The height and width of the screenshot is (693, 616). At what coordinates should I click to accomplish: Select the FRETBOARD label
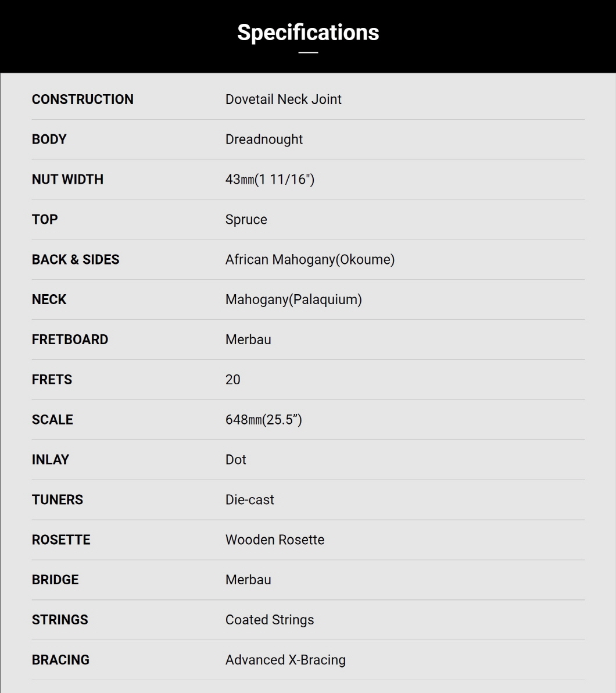click(x=70, y=340)
